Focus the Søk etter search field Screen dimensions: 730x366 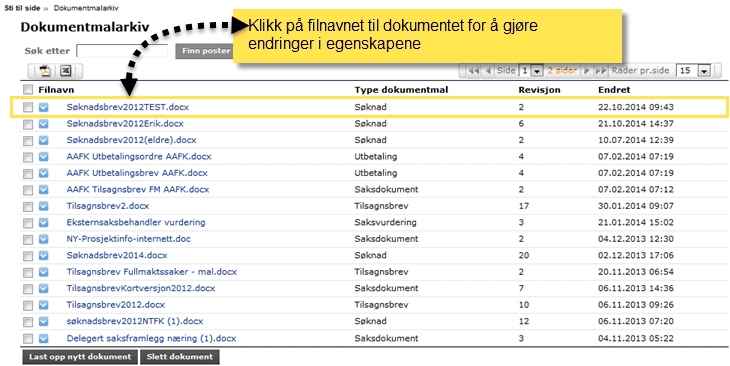[122, 51]
